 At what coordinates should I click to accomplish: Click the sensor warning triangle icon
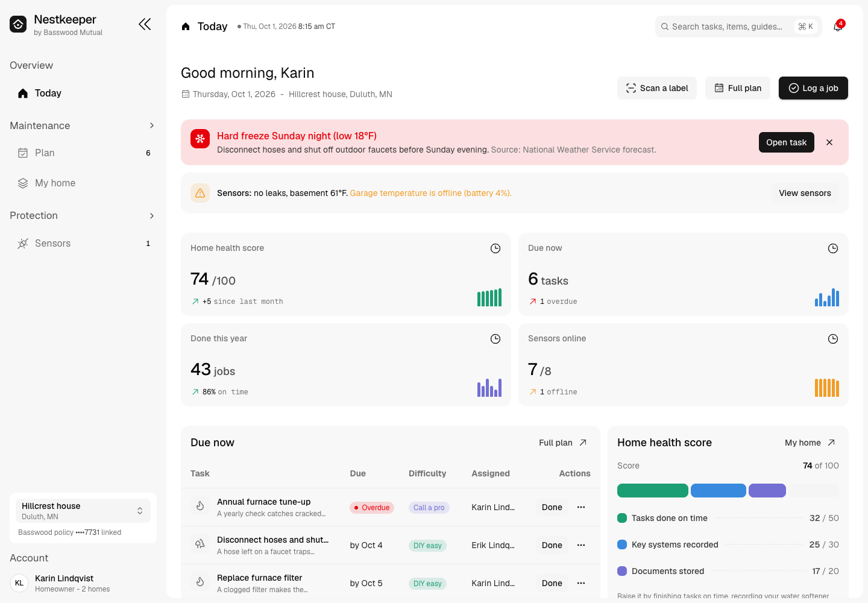point(200,193)
